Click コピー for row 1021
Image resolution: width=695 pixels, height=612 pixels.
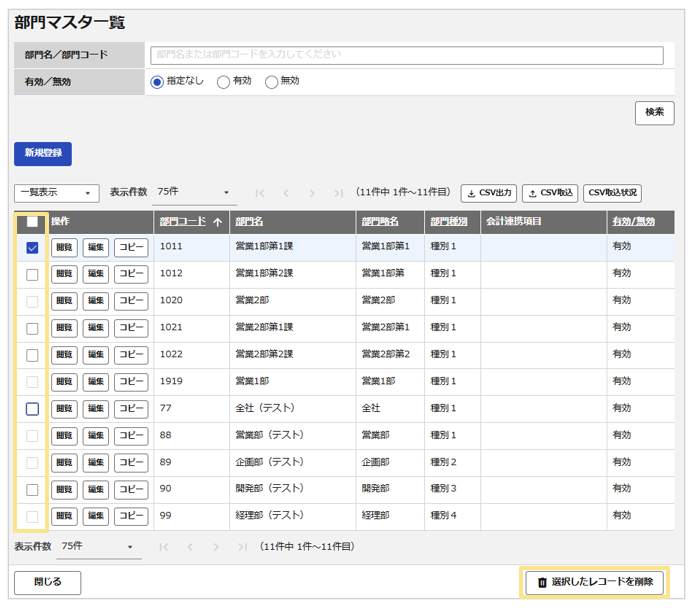coord(131,329)
